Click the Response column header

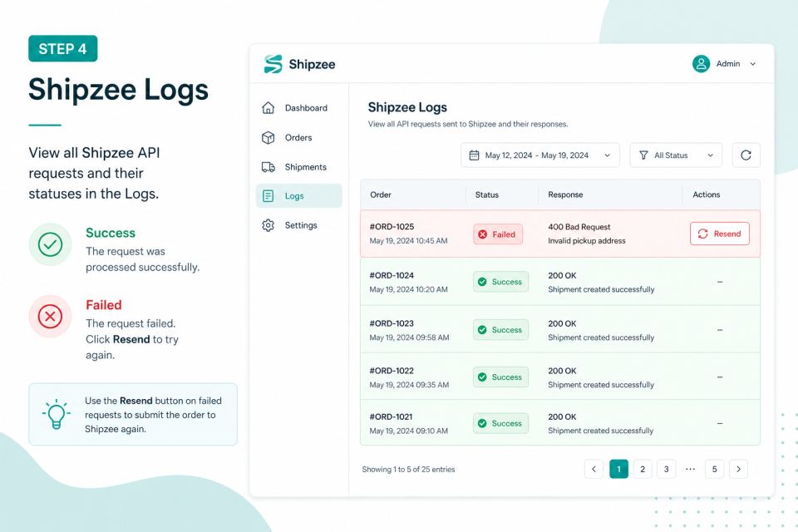(x=565, y=195)
